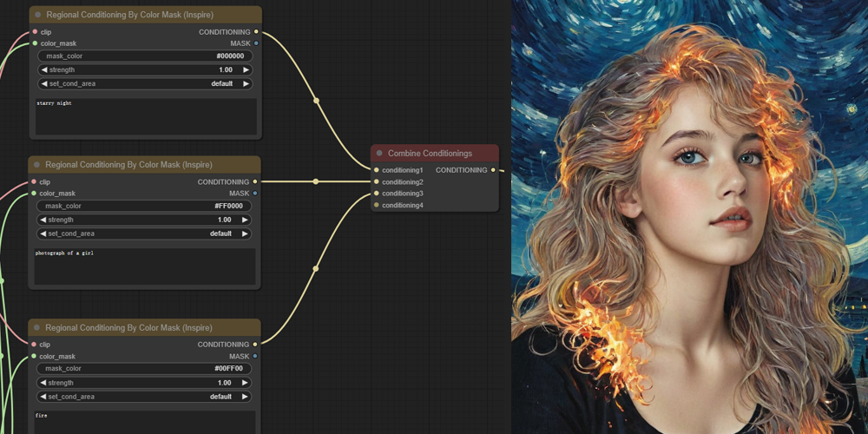This screenshot has width=868, height=434.
Task: Edit the mask_color field showing #FF0000
Action: point(144,206)
